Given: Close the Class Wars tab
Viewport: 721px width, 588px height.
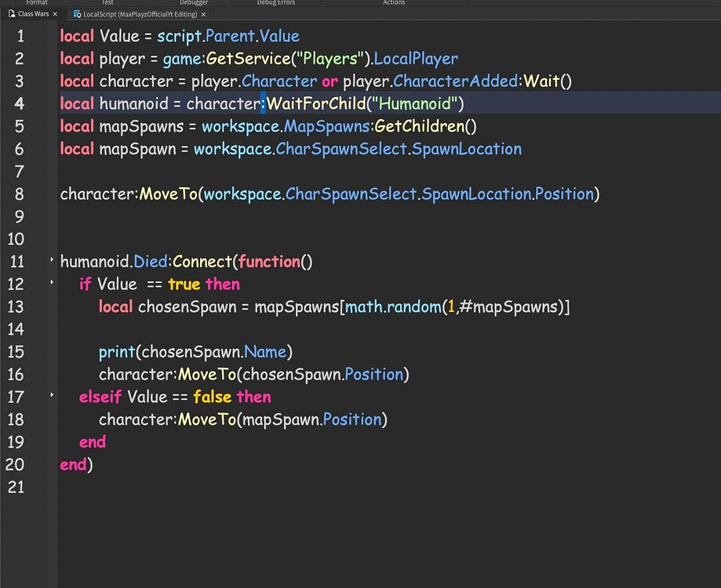Looking at the screenshot, I should pos(54,13).
